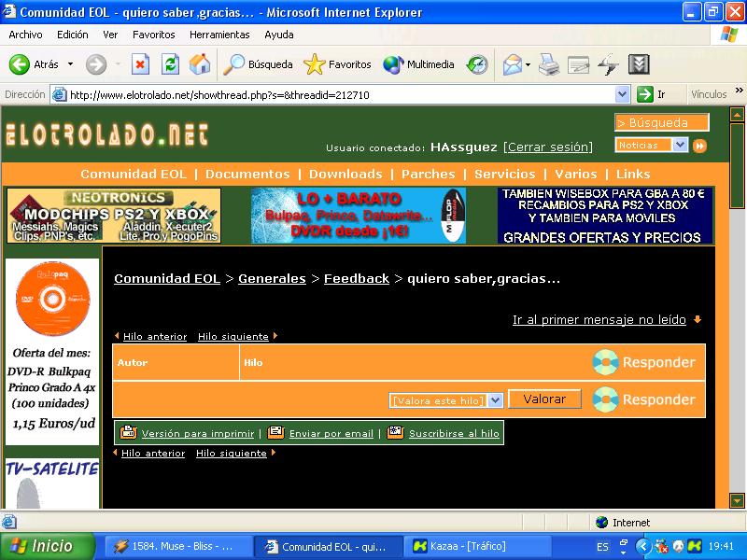Click the URL address field
This screenshot has height=560, width=747.
(x=341, y=95)
